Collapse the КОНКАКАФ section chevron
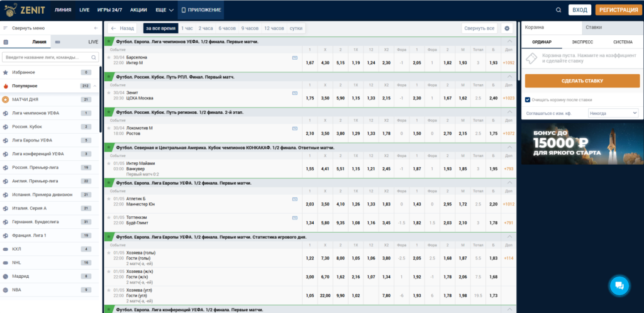The height and width of the screenshot is (313, 644). tap(509, 147)
